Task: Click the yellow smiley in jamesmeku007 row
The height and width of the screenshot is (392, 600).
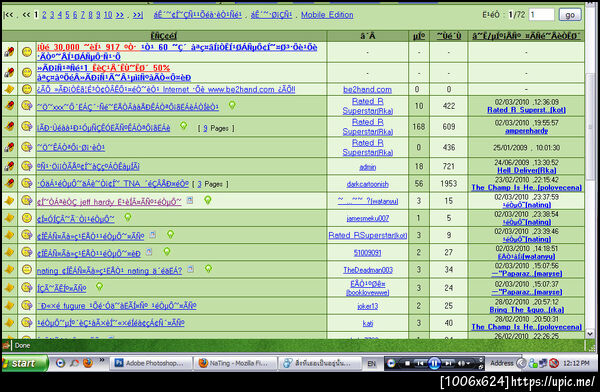Action: click(x=26, y=218)
